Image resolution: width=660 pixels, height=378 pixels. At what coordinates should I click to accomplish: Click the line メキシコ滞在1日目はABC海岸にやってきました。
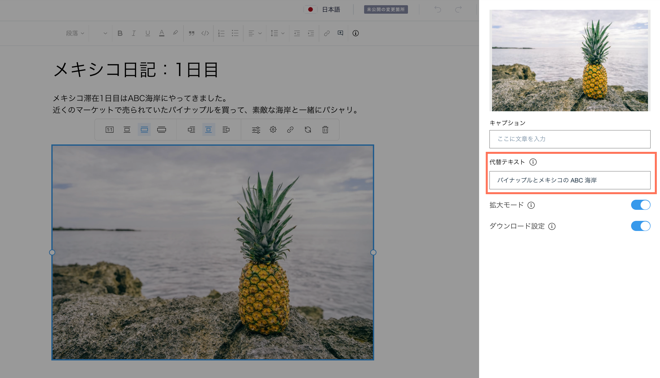(141, 98)
